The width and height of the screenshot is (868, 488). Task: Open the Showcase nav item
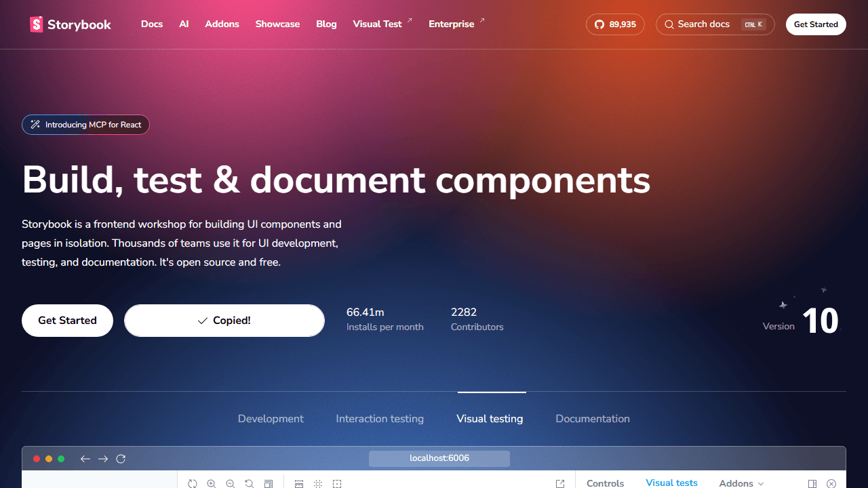(x=277, y=24)
